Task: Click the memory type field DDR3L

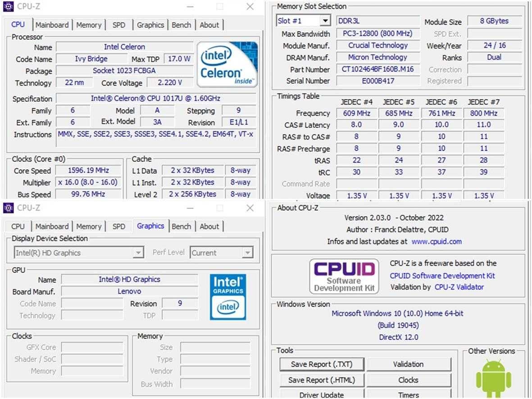Action: pyautogui.click(x=378, y=21)
